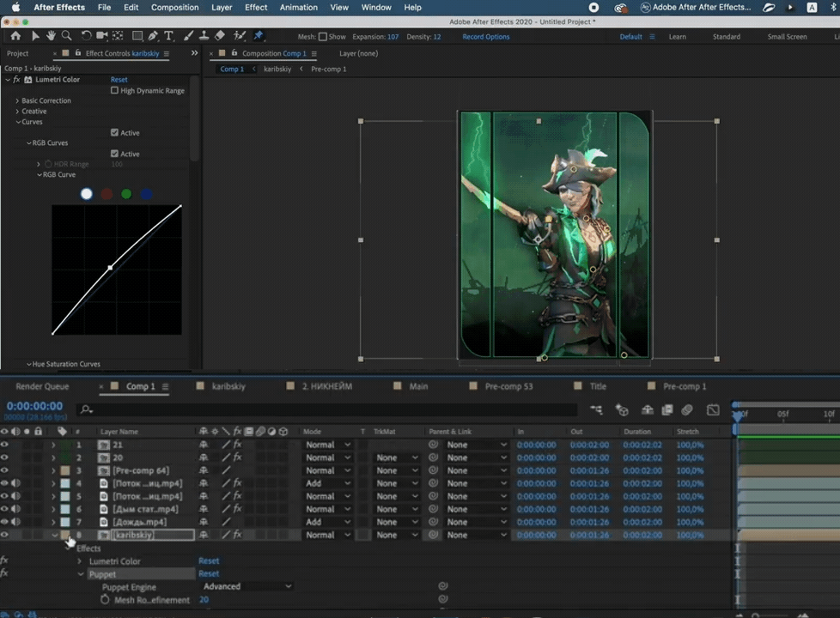Click Pre-comp 1 breadcrumb in viewer

pos(328,69)
